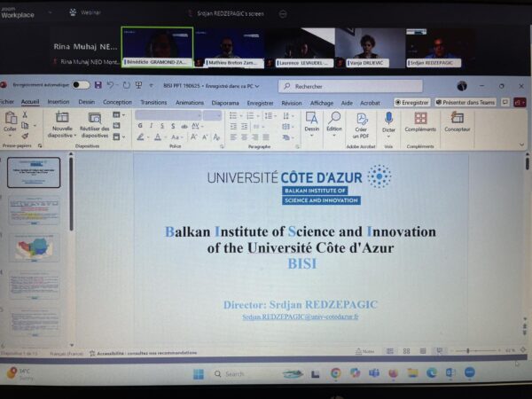Open the font color dropdown arrow
The image size is (532, 399).
tap(166, 137)
